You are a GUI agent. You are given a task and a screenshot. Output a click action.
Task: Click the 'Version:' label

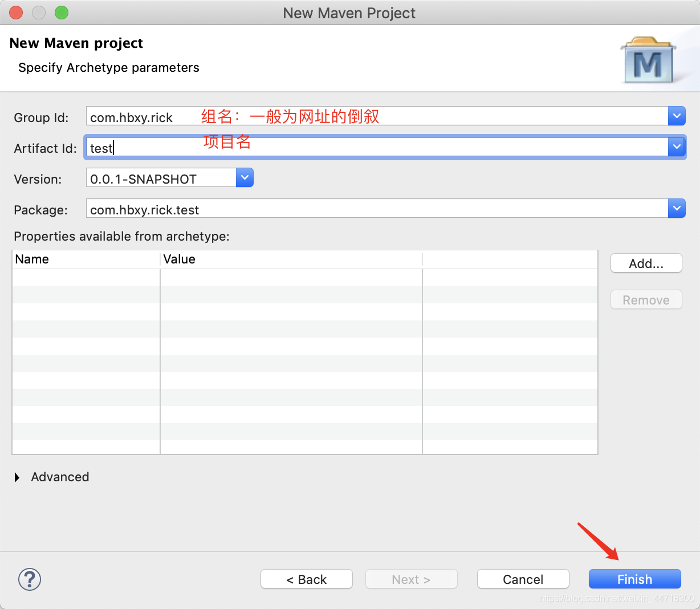tap(38, 179)
